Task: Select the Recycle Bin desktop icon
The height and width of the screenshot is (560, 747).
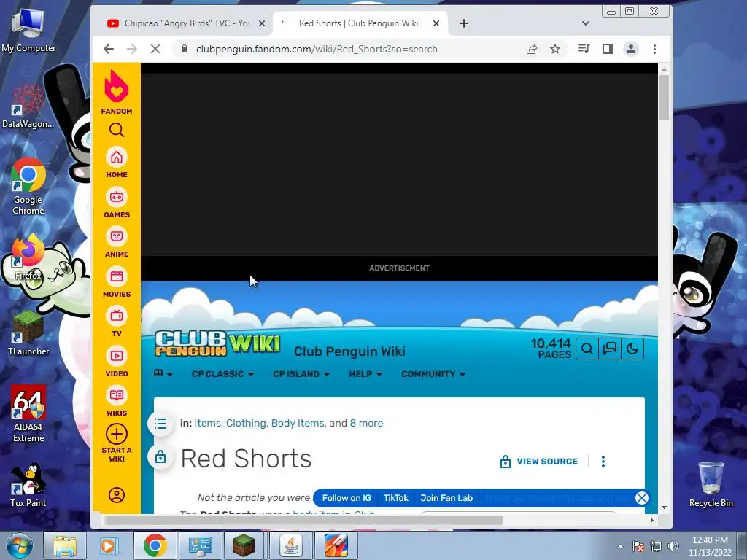Action: pos(711,484)
